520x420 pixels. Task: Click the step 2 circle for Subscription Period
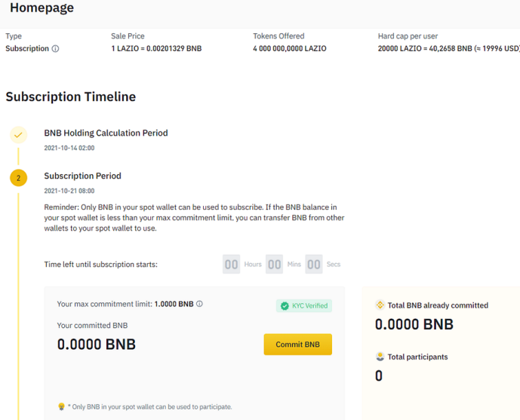point(19,178)
